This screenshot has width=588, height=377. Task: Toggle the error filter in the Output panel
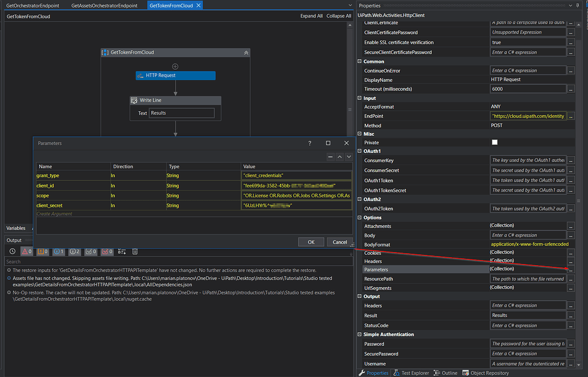(27, 252)
